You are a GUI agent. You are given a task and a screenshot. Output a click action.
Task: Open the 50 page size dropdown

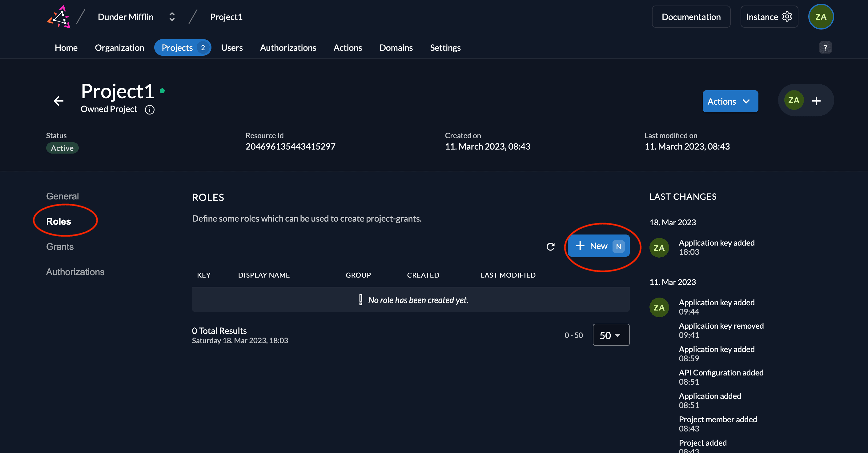coord(611,335)
